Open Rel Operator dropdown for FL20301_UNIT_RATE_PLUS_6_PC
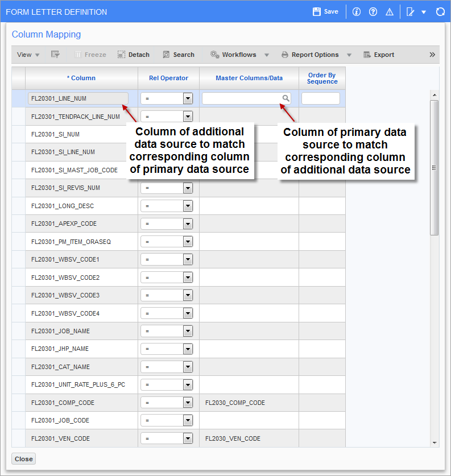The height and width of the screenshot is (476, 451). [188, 384]
